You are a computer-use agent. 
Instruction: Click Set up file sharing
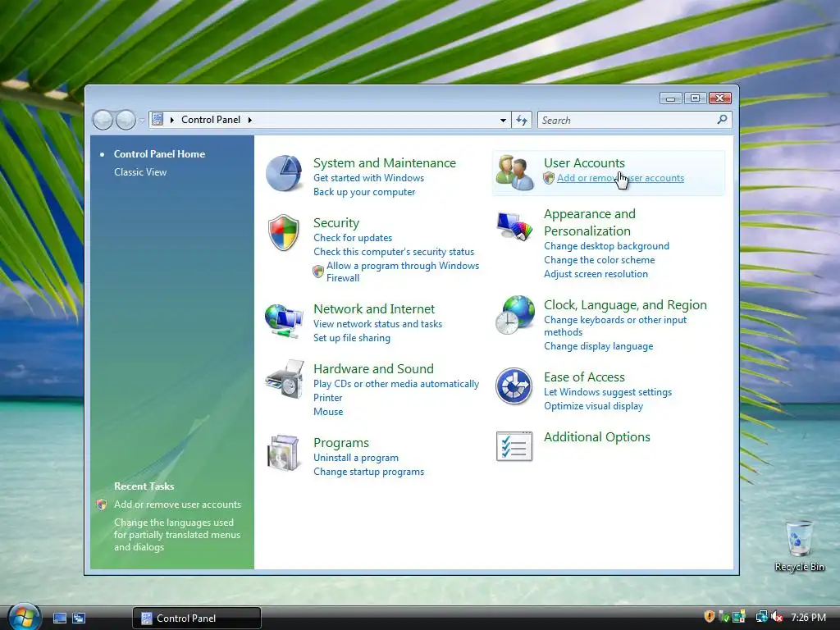[352, 338]
